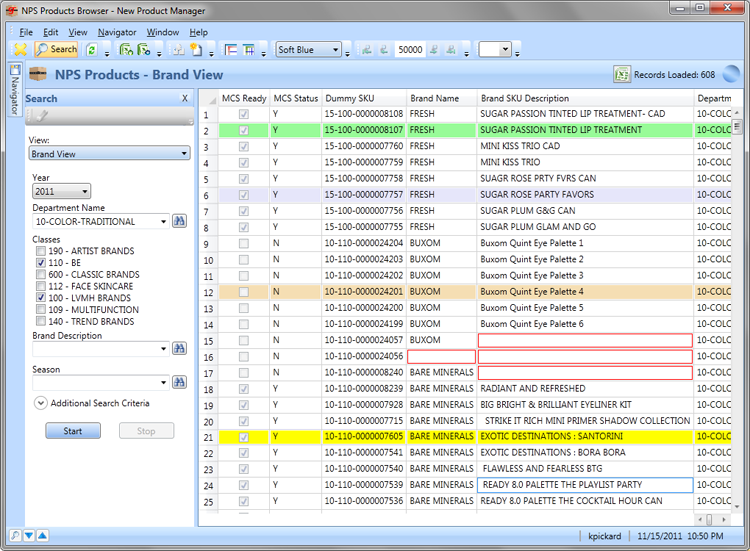Click the blue globe status icon top right

(731, 74)
